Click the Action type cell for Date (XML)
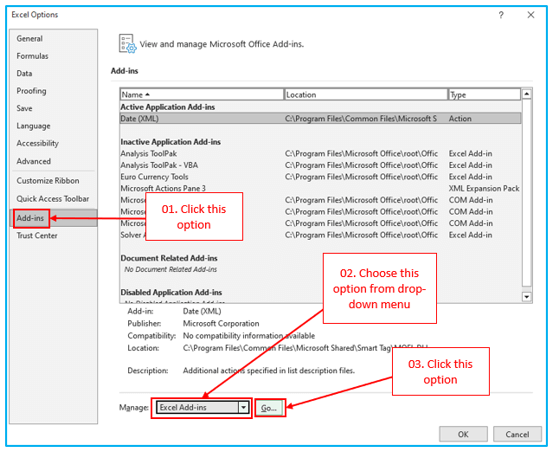 coord(460,119)
